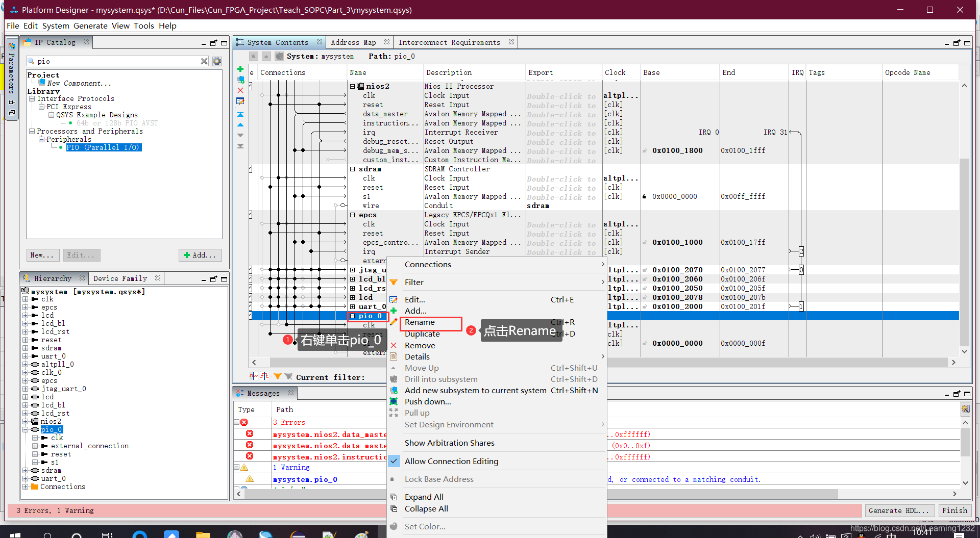Click the green Add component plus icon
The height and width of the screenshot is (538, 980).
240,69
